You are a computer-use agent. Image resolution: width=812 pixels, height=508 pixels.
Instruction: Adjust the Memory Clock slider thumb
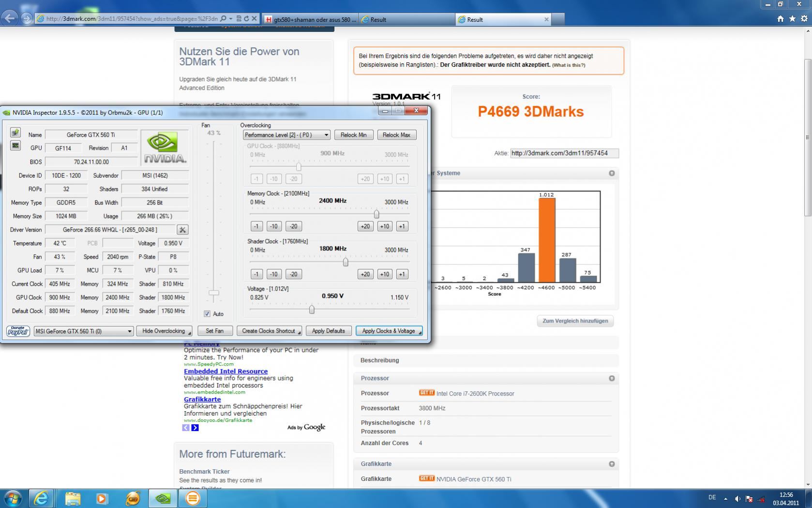click(x=376, y=214)
